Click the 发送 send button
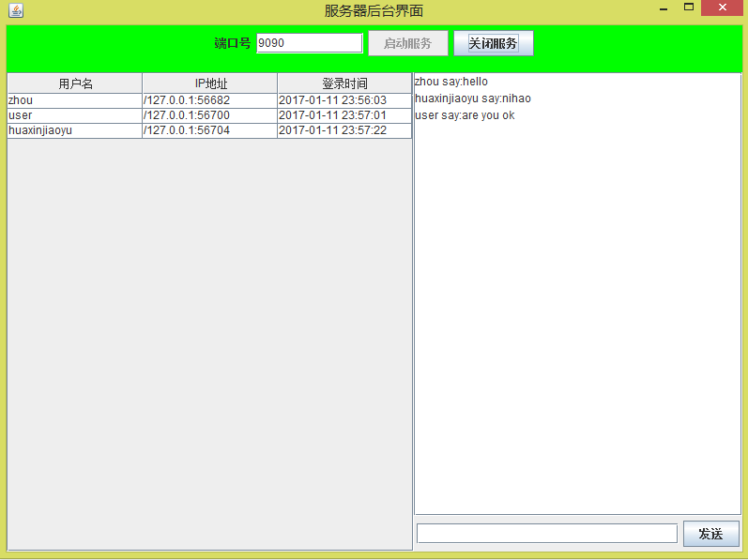 710,534
